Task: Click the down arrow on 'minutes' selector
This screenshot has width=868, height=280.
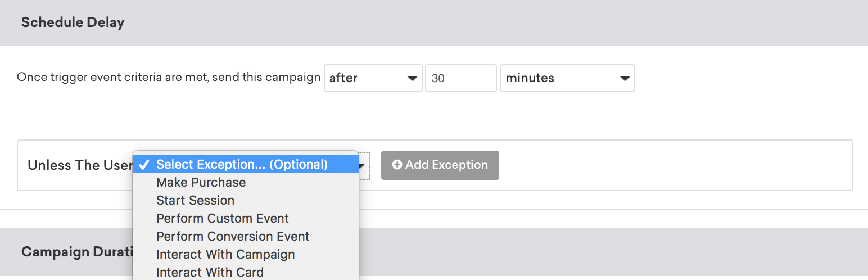Action: (x=624, y=79)
